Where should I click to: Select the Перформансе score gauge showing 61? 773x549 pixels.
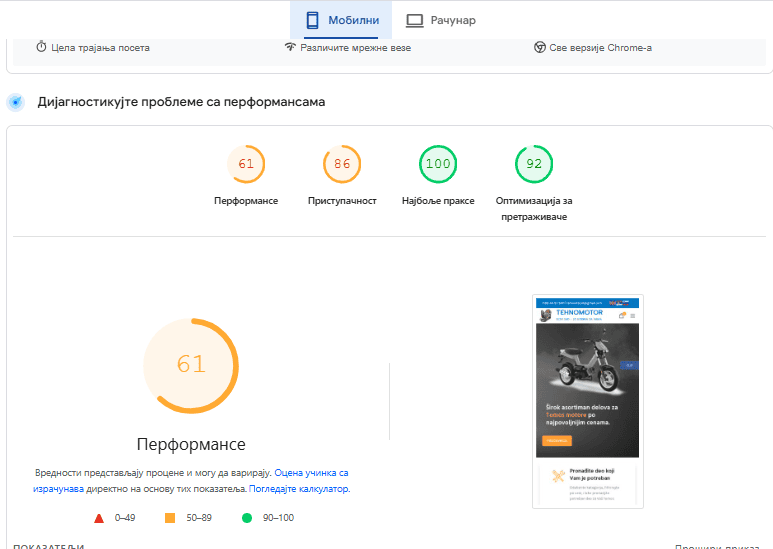tap(246, 165)
